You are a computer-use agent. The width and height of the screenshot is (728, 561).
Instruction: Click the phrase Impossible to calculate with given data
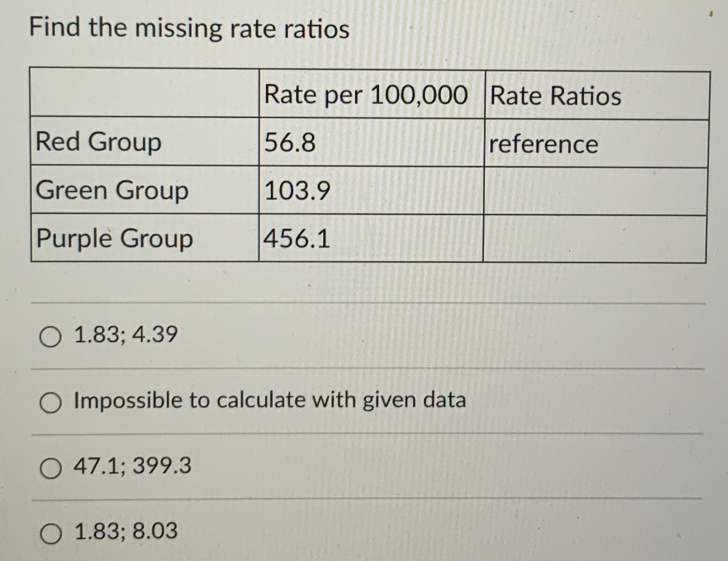click(269, 400)
